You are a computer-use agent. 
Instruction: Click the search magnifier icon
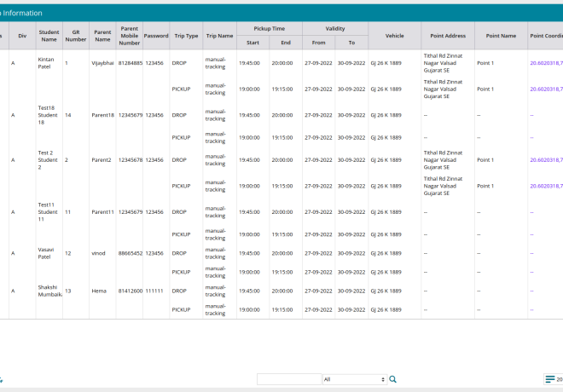[x=392, y=379]
